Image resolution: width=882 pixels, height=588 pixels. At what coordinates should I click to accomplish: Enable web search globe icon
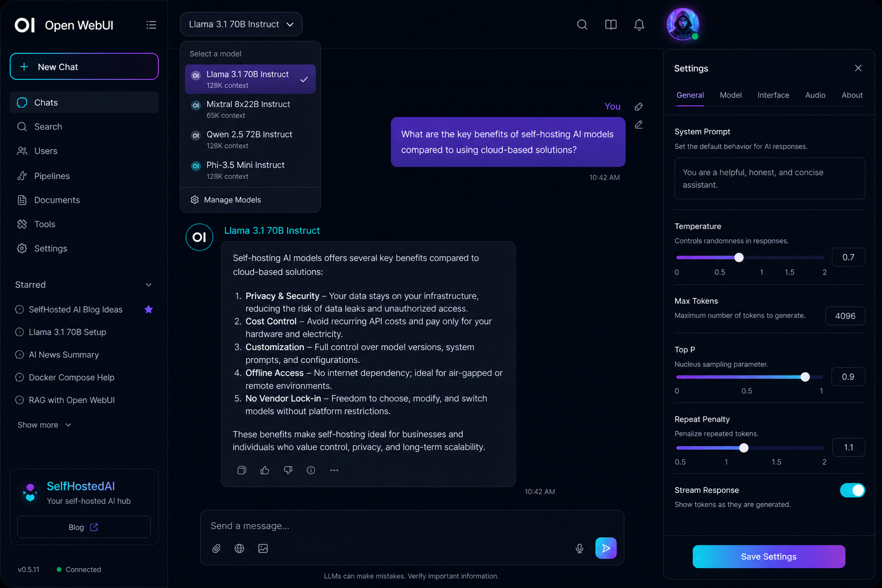pyautogui.click(x=239, y=548)
